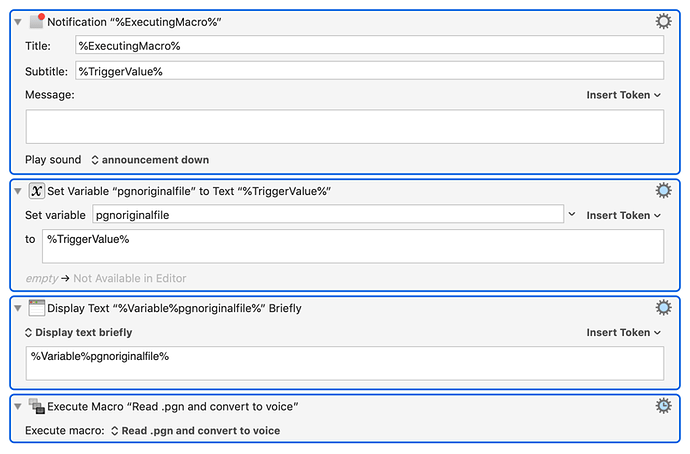Collapse the Set Variable action
Viewport: 690px width, 454px height.
(18, 191)
